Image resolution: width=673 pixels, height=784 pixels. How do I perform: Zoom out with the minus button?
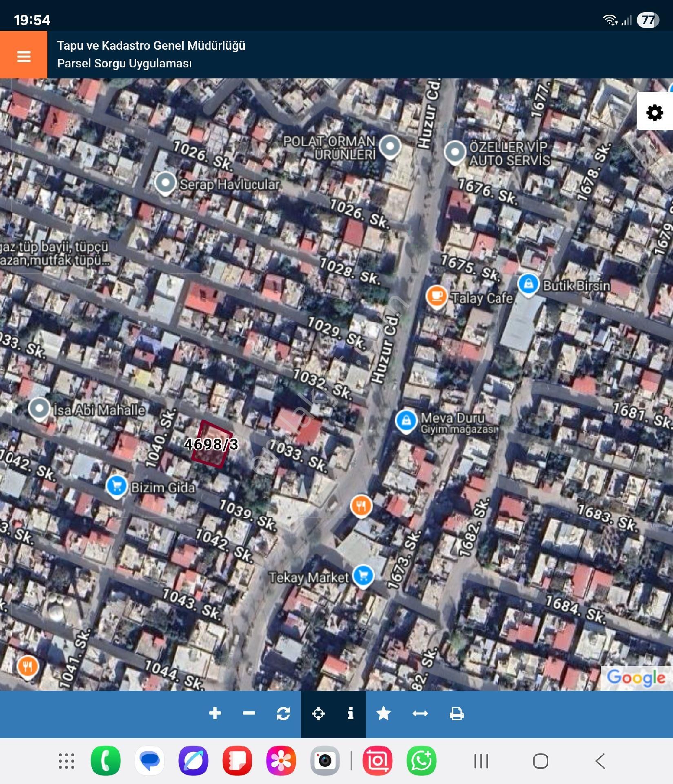tap(249, 713)
